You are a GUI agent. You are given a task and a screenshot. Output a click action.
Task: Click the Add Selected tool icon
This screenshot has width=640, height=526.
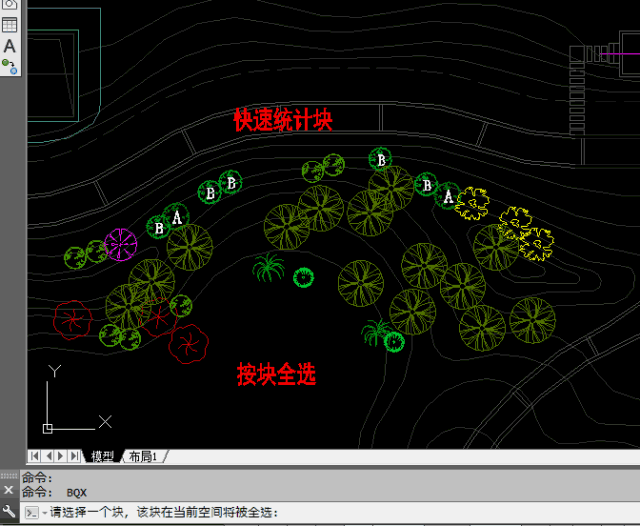9,67
